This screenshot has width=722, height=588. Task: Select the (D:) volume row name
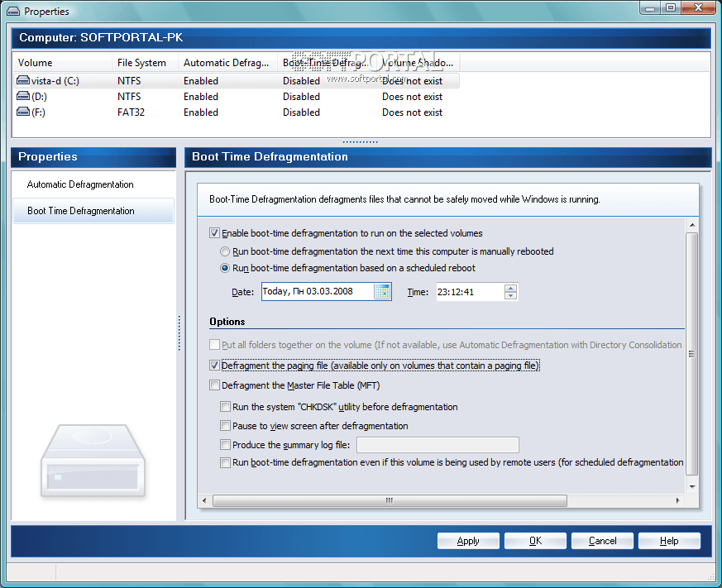coord(39,96)
